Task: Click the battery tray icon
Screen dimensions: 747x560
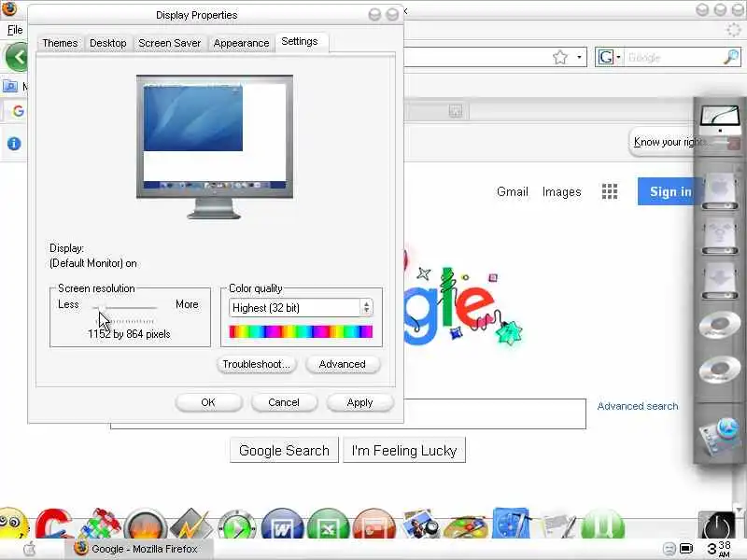Action: pos(686,549)
